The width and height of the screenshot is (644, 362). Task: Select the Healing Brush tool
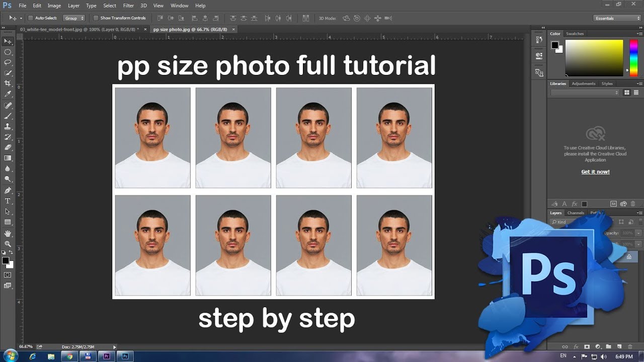[x=8, y=105]
